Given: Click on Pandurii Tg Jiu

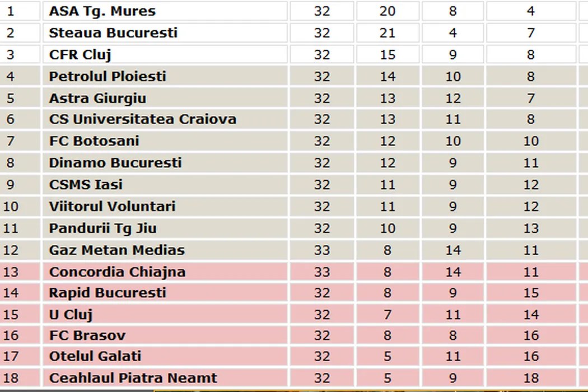Looking at the screenshot, I should click(x=103, y=228).
